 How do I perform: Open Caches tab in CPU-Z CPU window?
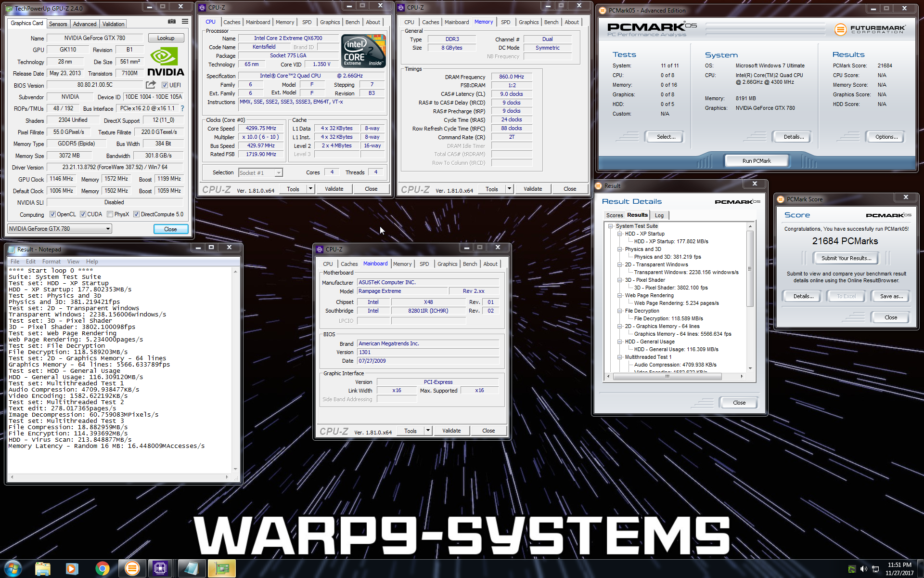click(x=231, y=22)
